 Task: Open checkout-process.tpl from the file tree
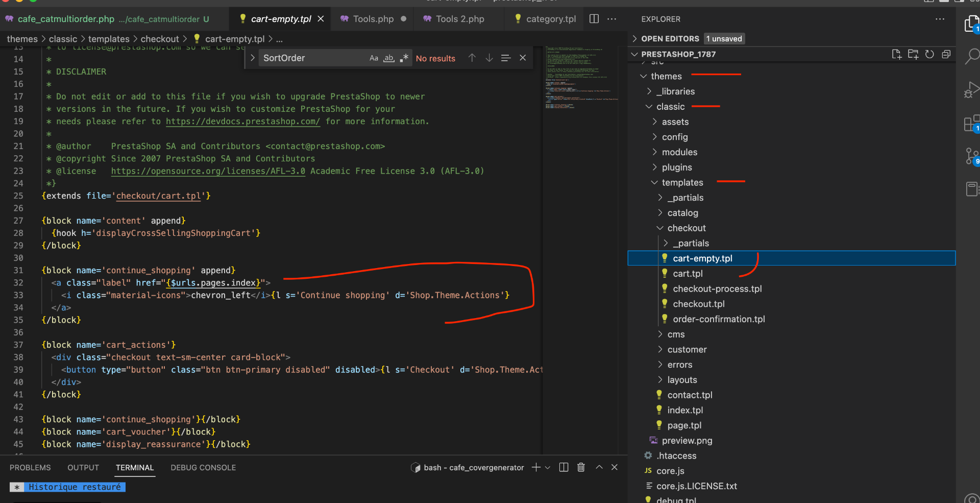(717, 289)
